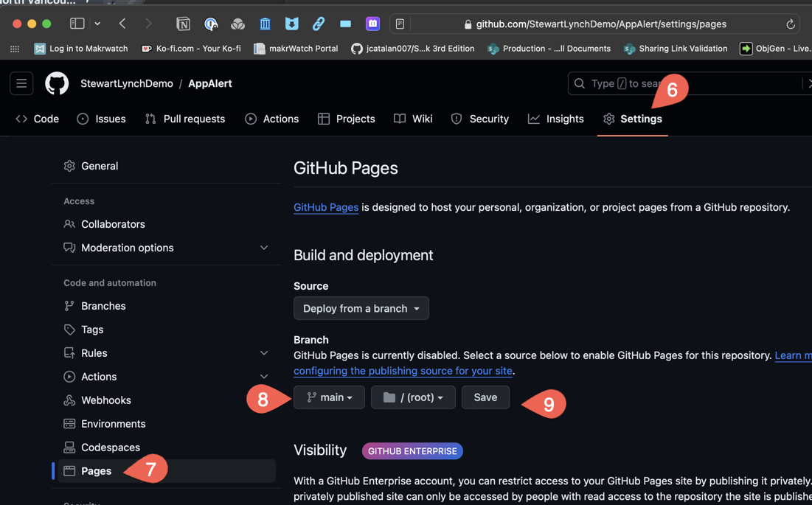
Task: Save the Pages branch settings
Action: point(486,397)
